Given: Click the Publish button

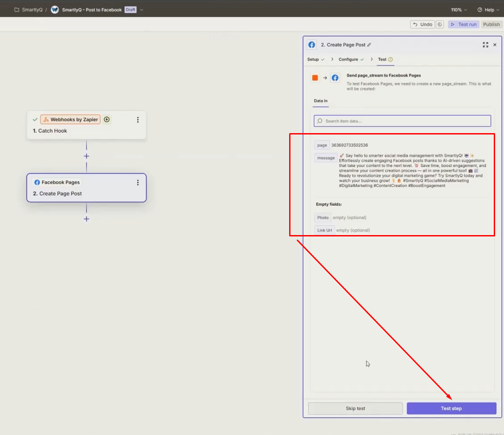Looking at the screenshot, I should (x=491, y=24).
